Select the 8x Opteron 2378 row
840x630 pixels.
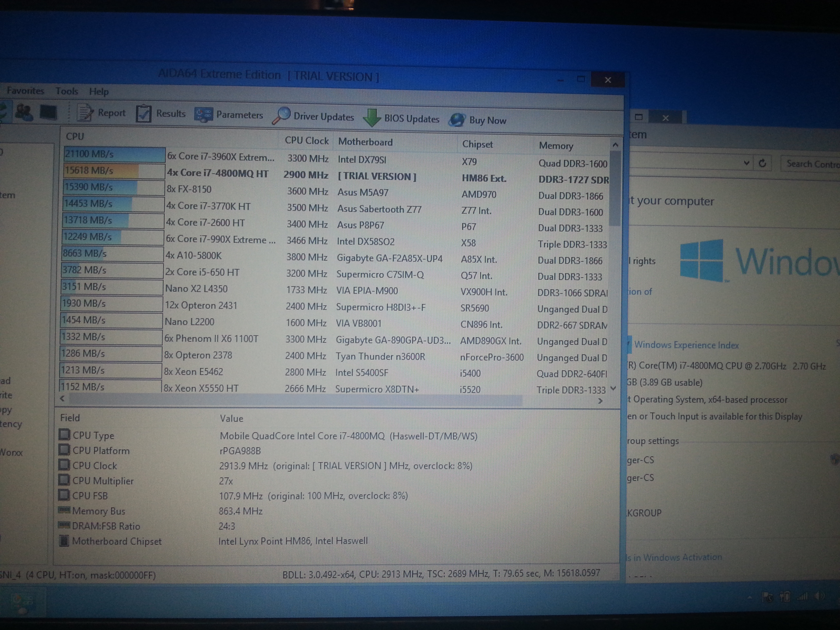pyautogui.click(x=334, y=356)
